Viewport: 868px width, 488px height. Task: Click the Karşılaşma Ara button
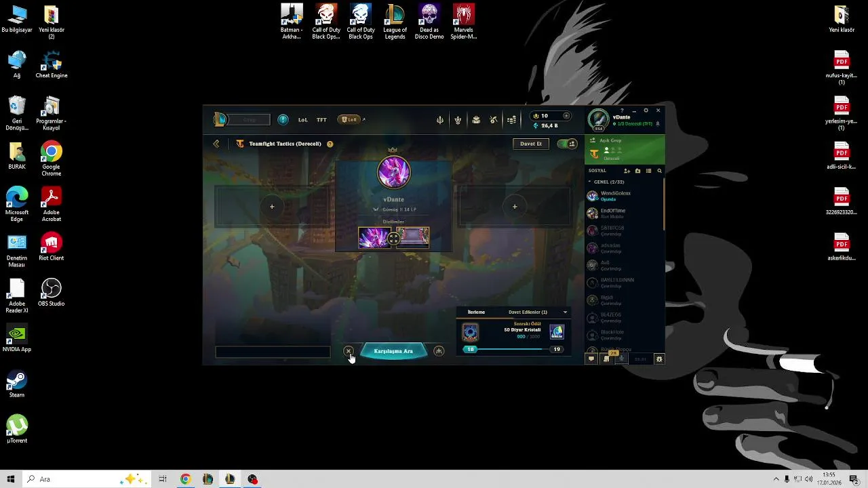point(393,351)
